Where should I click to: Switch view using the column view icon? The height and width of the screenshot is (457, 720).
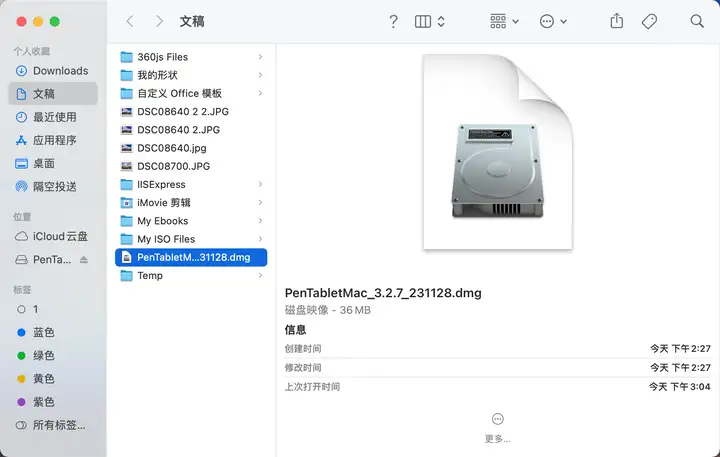(422, 21)
